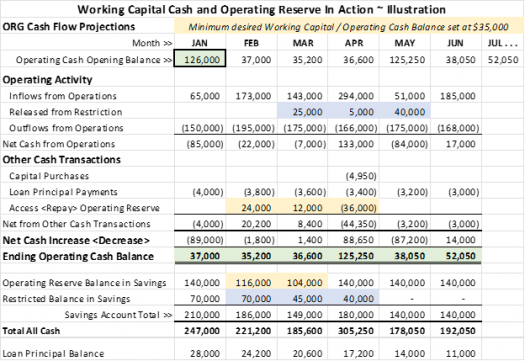Click MAR Released from Restriction 25,000 cell
The width and height of the screenshot is (525, 361).
coord(303,112)
